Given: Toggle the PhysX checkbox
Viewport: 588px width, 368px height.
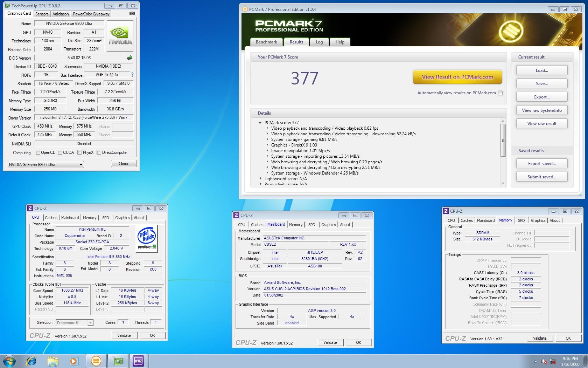Looking at the screenshot, I should click(x=79, y=152).
